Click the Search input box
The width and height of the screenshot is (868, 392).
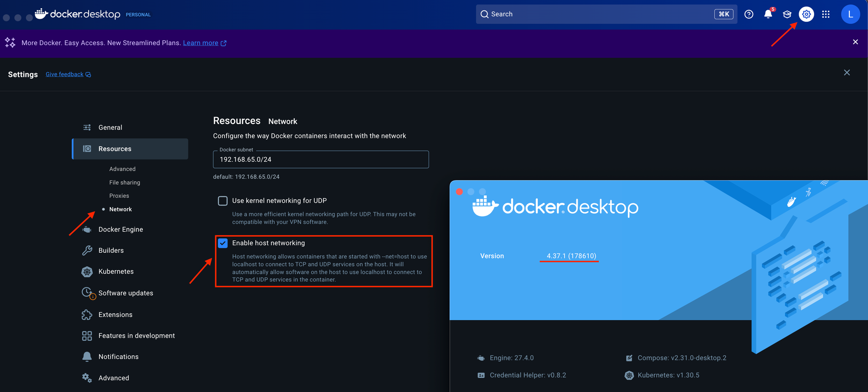pyautogui.click(x=606, y=14)
